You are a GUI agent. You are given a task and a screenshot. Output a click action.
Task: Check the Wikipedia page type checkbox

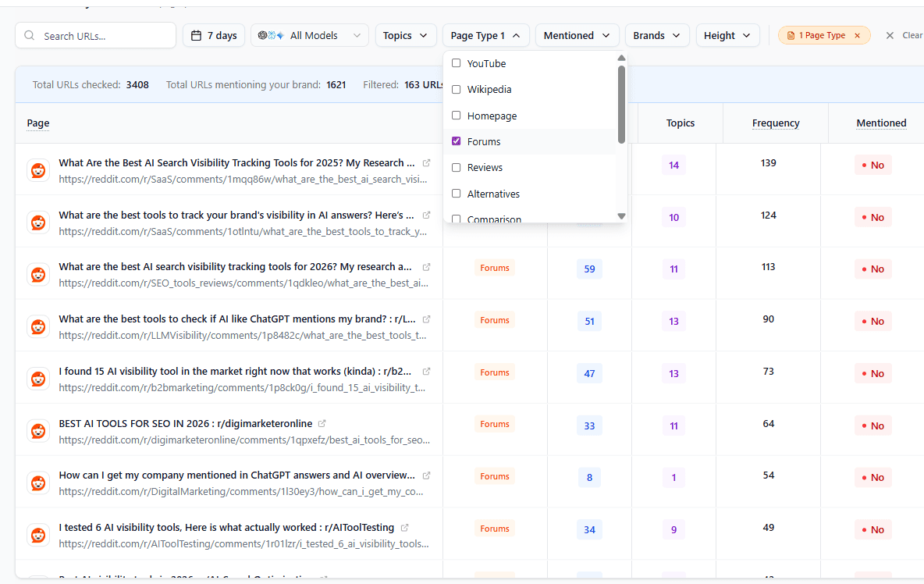456,89
